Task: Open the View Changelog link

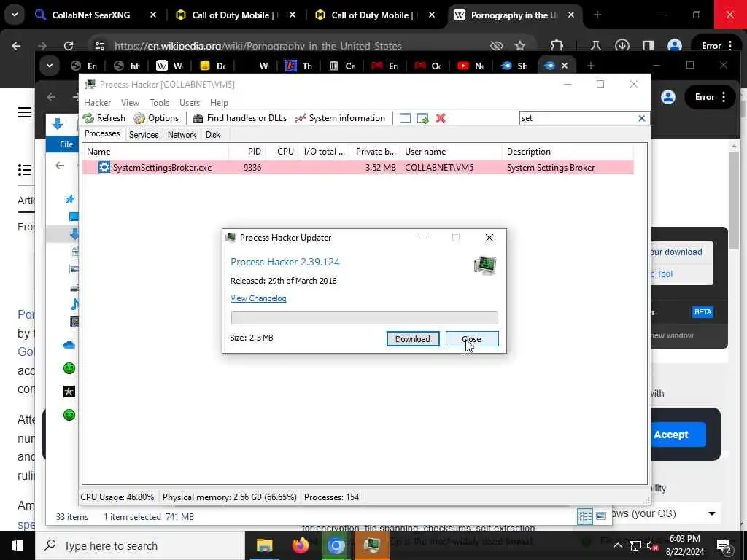Action: tap(258, 298)
